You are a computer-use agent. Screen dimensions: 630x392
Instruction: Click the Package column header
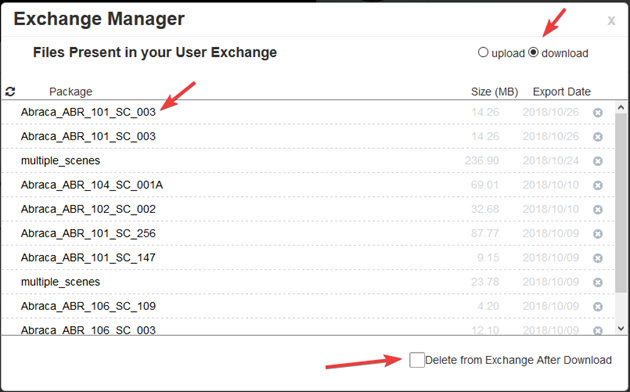click(71, 92)
